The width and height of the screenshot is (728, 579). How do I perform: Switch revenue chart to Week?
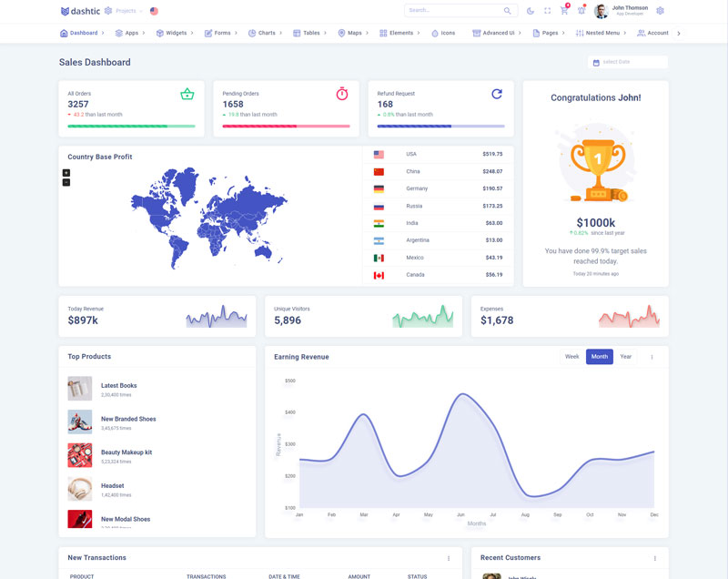coord(571,357)
